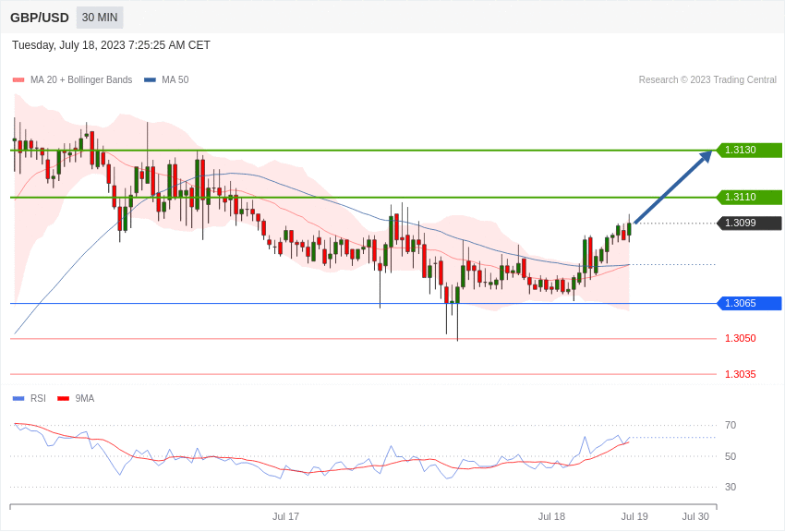Viewport: 785px width, 532px height.
Task: Click the Research © 2023 Trading Central credit
Action: (707, 79)
